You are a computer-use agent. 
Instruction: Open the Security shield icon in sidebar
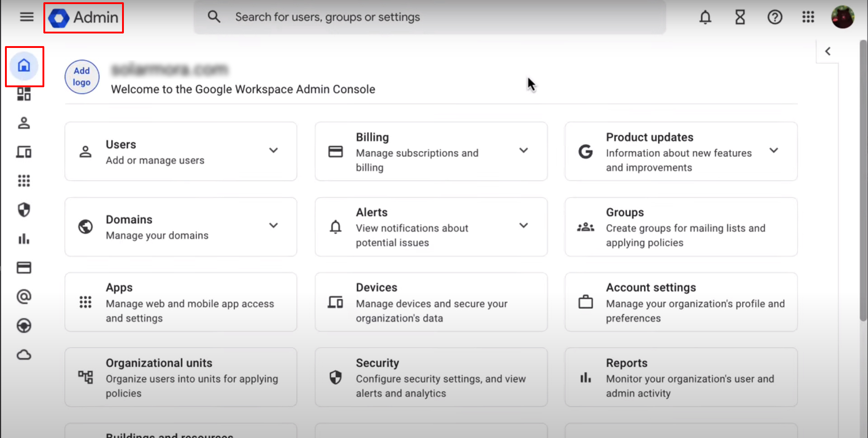(24, 210)
